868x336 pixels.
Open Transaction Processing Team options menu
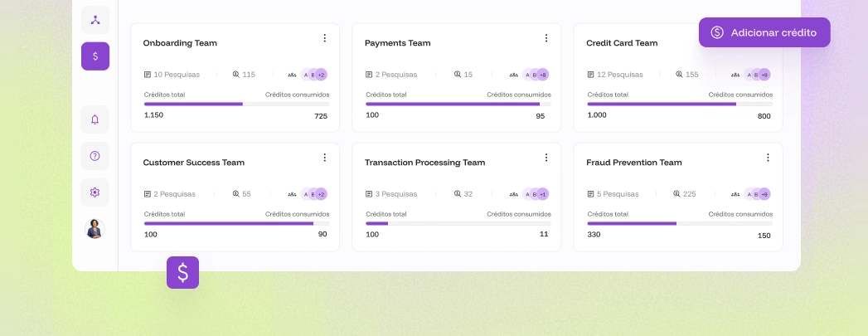click(x=546, y=158)
